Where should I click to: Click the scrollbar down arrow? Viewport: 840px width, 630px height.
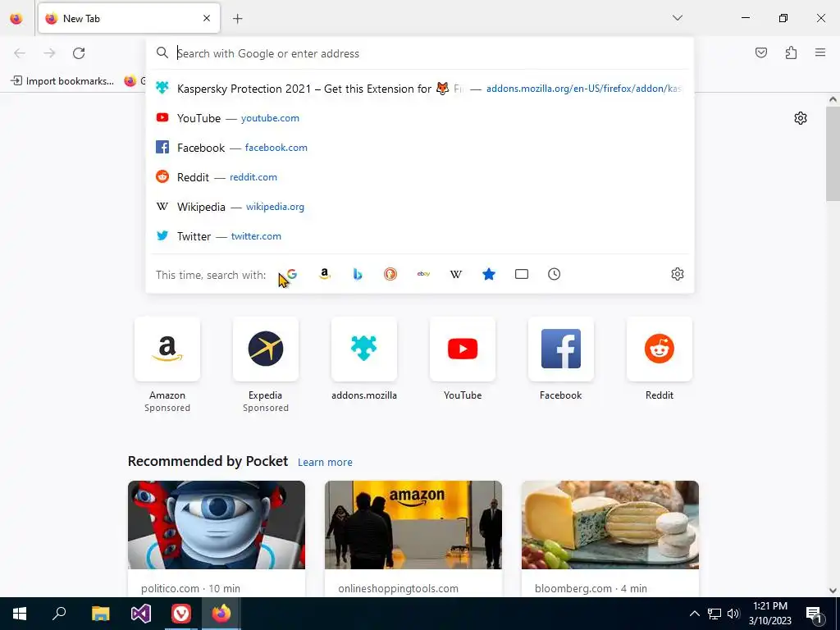833,591
